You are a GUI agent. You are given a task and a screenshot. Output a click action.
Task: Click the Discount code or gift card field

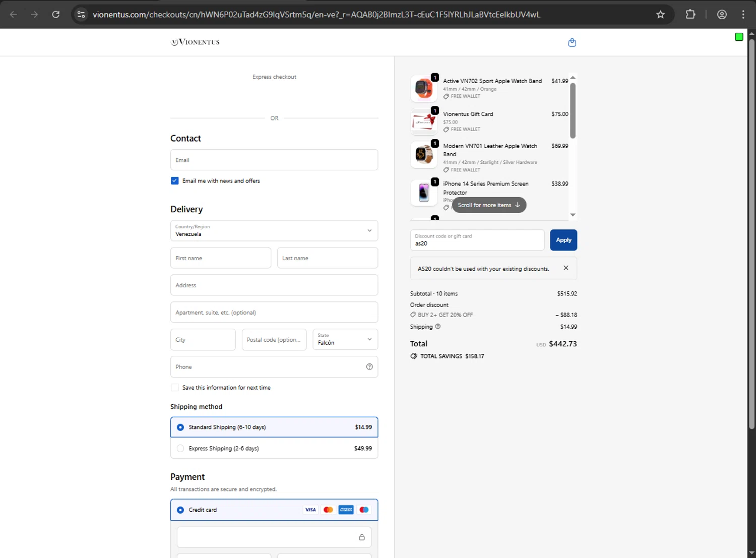477,240
